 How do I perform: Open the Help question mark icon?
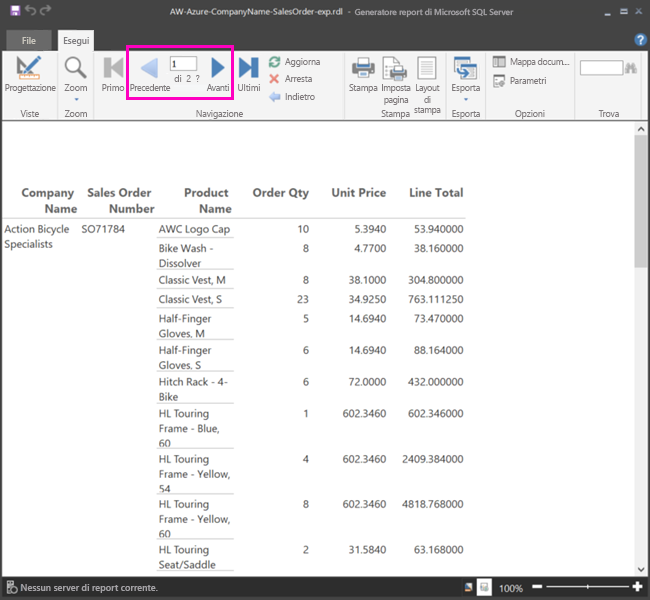point(640,40)
